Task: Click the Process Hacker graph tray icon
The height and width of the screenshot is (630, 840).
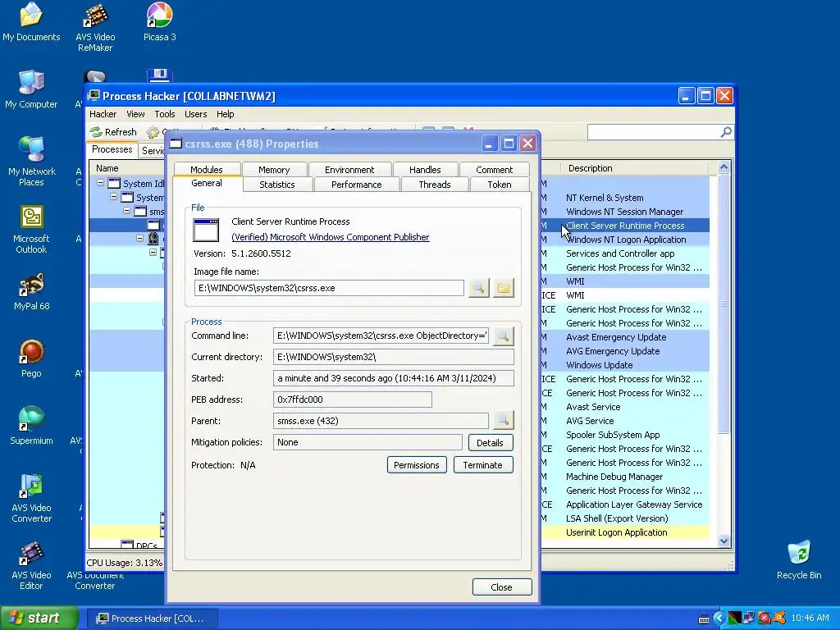Action: [x=734, y=619]
